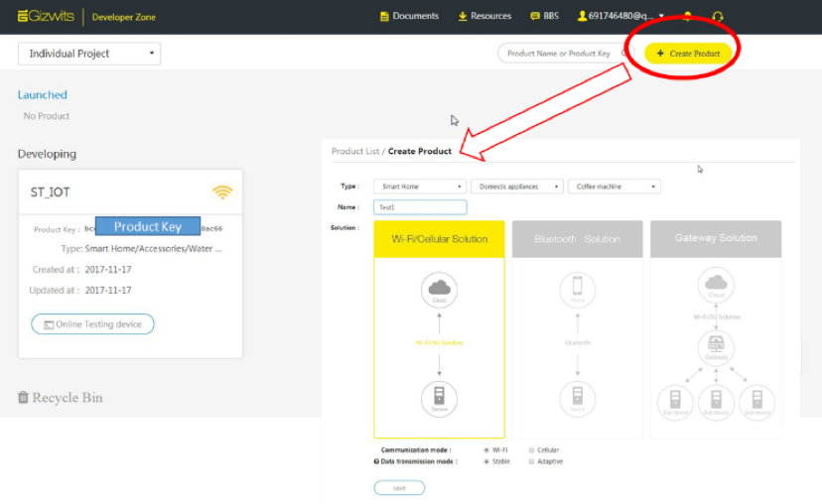
Task: Open the Individual Project dropdown
Action: pos(88,54)
